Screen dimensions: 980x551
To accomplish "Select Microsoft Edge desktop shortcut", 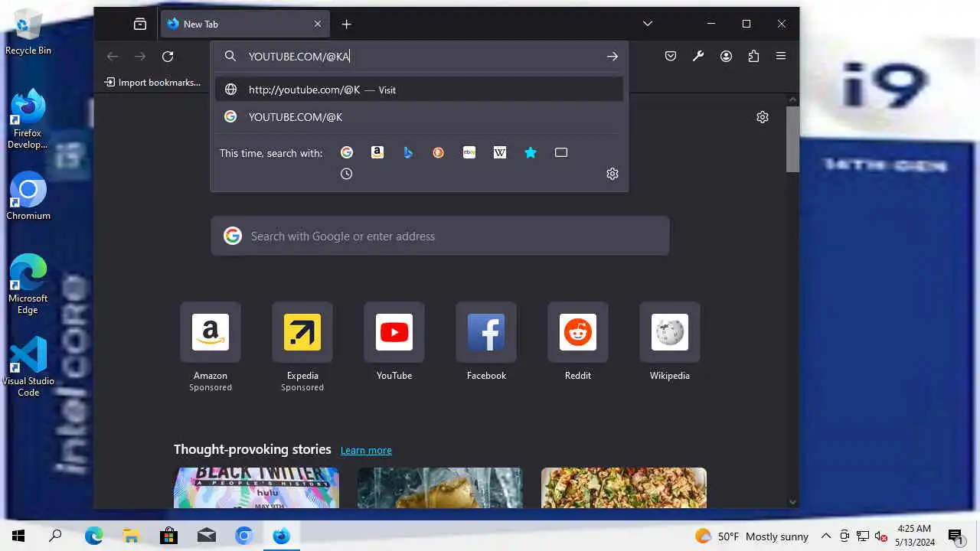I will (x=28, y=284).
